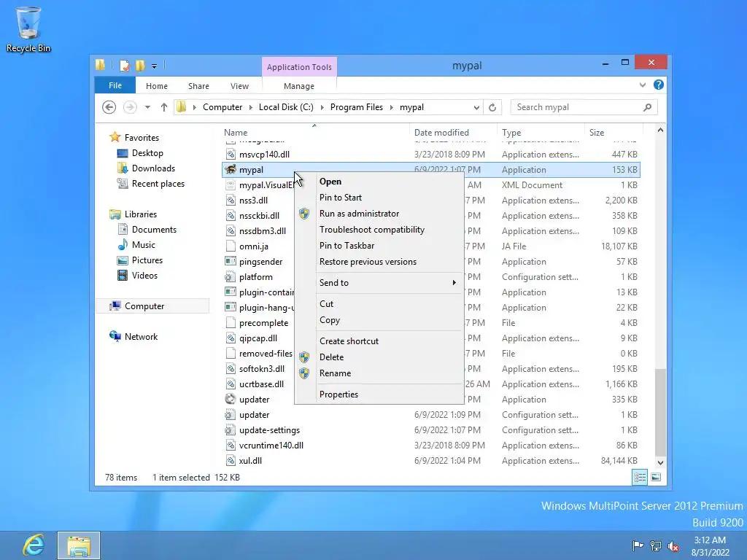Open the Help question mark icon
The height and width of the screenshot is (560, 747).
(659, 85)
